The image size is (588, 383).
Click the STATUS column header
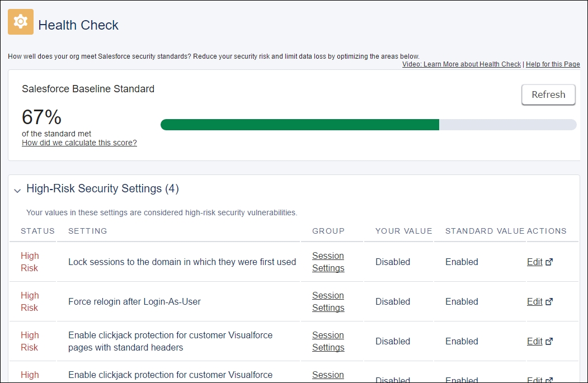pos(37,231)
